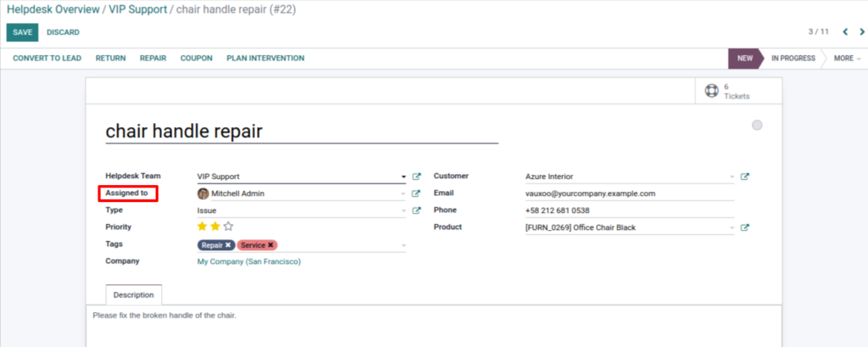Viewport: 868px width, 347px height.
Task: Open external link for Customer Azure Interior
Action: tap(744, 176)
